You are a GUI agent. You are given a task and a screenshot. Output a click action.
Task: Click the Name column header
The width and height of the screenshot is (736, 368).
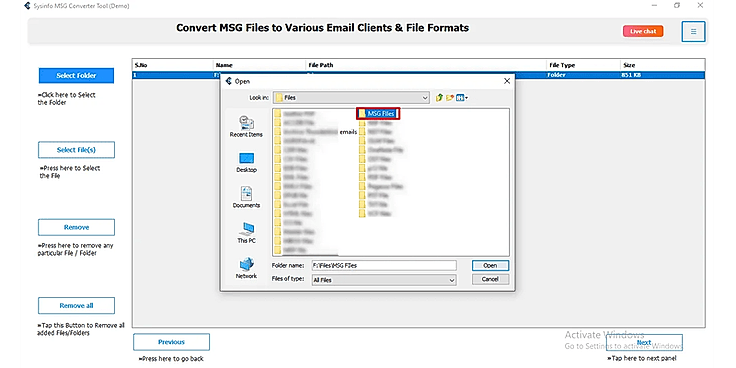pyautogui.click(x=260, y=65)
